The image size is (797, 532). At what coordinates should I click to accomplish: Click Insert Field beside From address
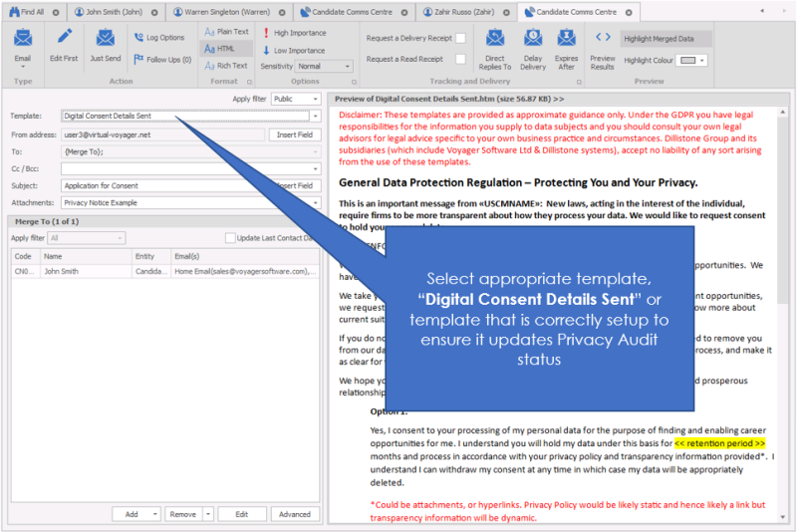(x=294, y=134)
